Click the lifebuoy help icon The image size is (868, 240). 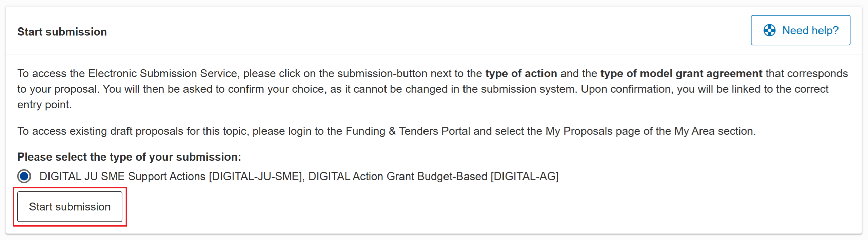tap(769, 30)
